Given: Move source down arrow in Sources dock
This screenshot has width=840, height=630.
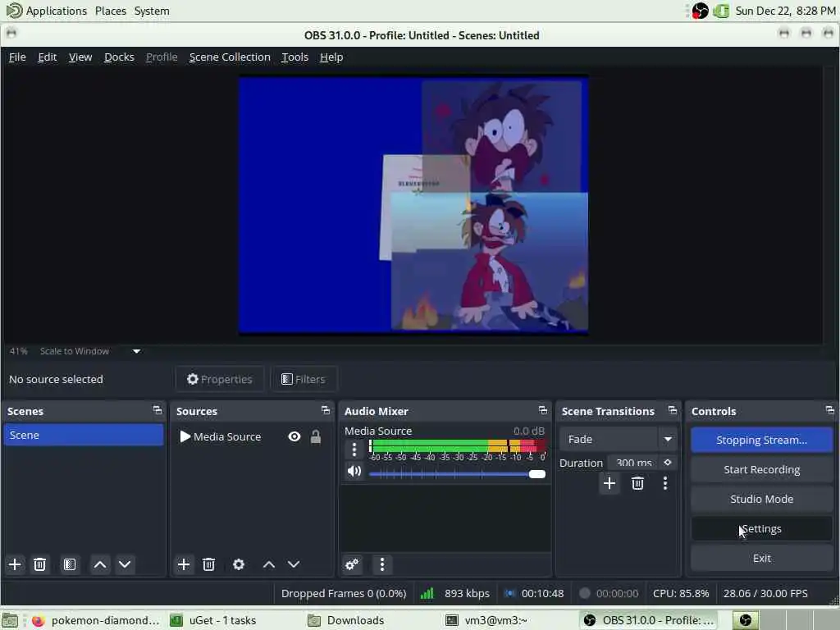Looking at the screenshot, I should click(294, 564).
